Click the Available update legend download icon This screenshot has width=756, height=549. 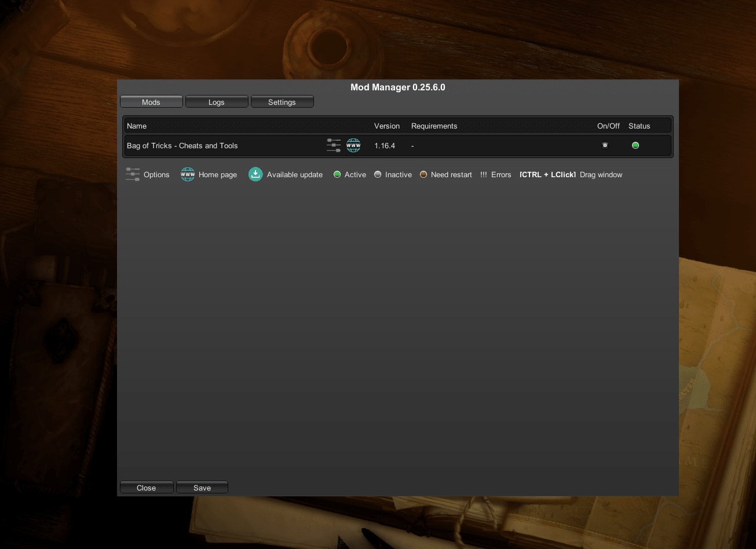point(255,174)
